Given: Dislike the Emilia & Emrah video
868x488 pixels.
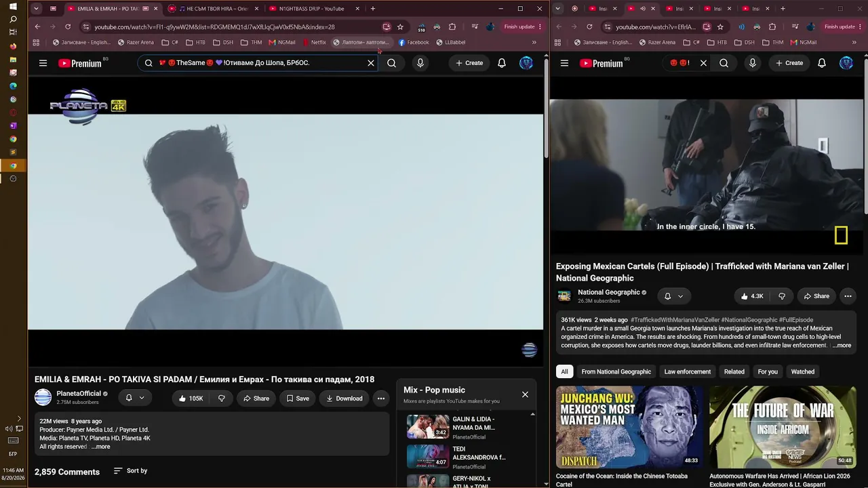Looking at the screenshot, I should (x=221, y=399).
